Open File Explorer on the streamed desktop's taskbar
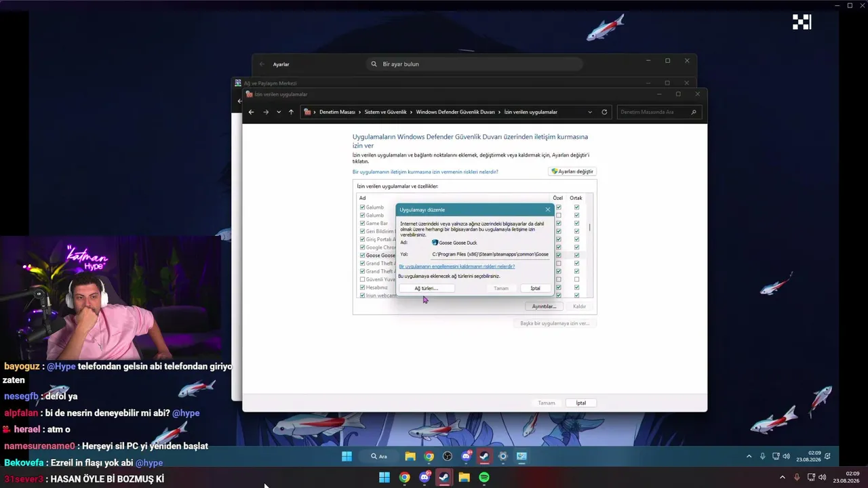 pos(410,456)
